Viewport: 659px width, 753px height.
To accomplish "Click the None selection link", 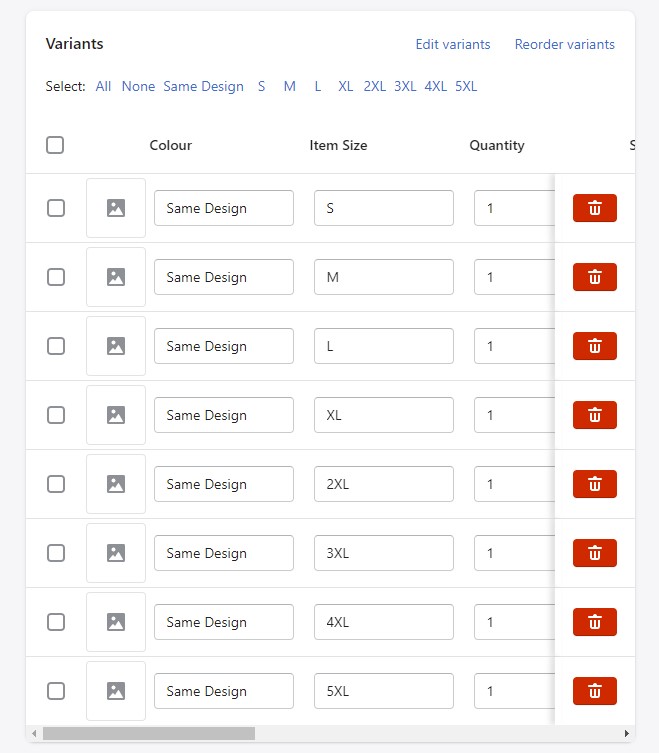I will (138, 86).
